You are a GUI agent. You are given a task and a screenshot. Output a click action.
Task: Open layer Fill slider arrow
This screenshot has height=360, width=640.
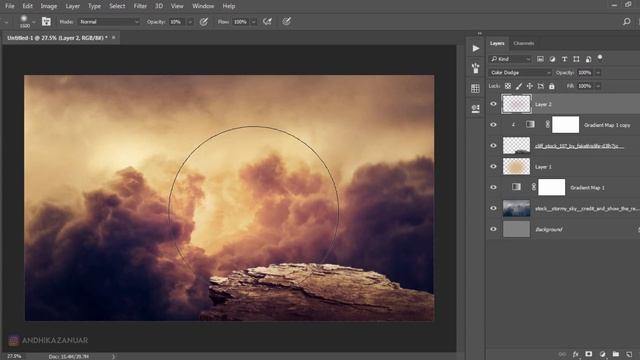[x=598, y=86]
